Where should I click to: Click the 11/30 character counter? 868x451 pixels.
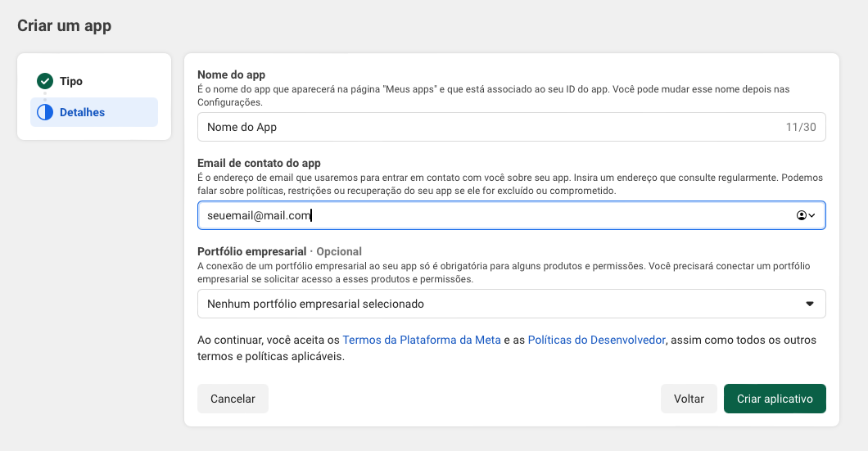(x=801, y=127)
